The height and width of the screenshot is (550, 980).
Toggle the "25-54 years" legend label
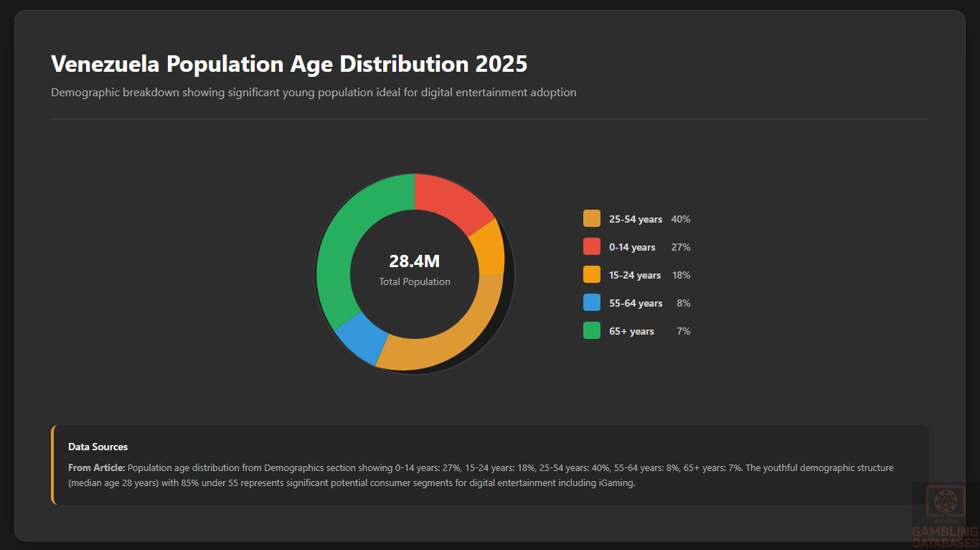[x=635, y=219]
